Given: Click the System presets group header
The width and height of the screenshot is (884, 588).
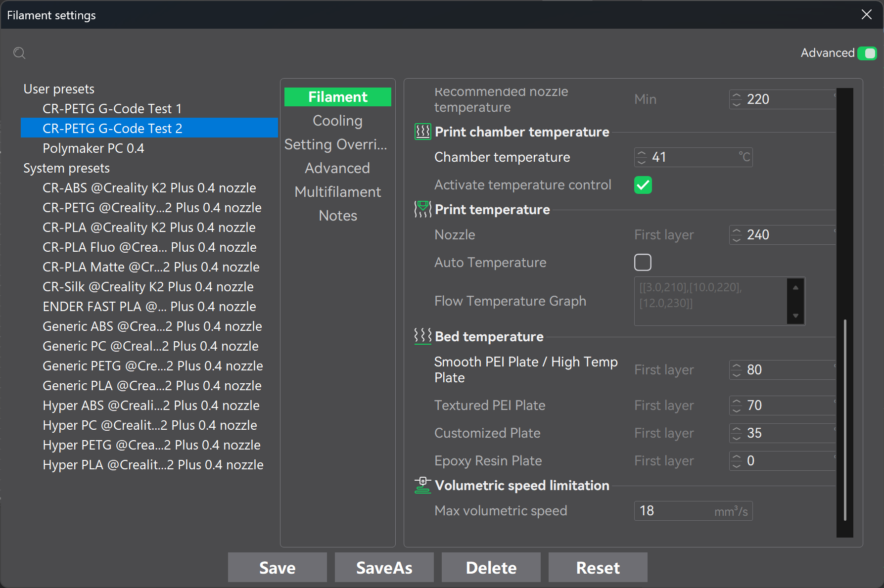Looking at the screenshot, I should [x=66, y=168].
